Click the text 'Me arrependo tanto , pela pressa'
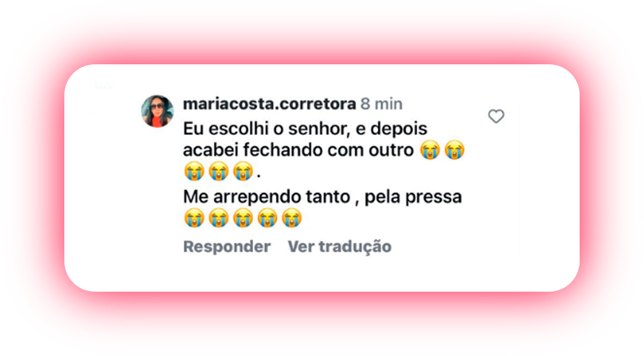Image resolution: width=644 pixels, height=356 pixels. (322, 197)
